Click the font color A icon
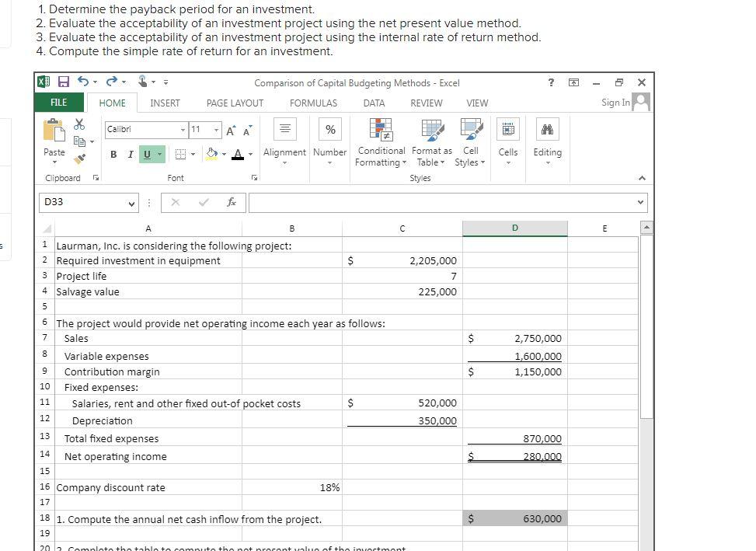Viewport: 756px width, 551px height. tap(238, 154)
